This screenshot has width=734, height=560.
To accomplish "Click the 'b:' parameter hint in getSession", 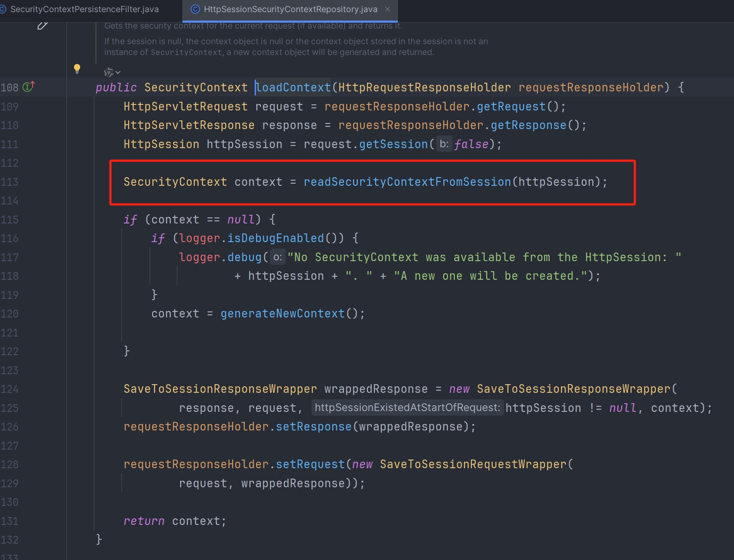I will (x=444, y=144).
